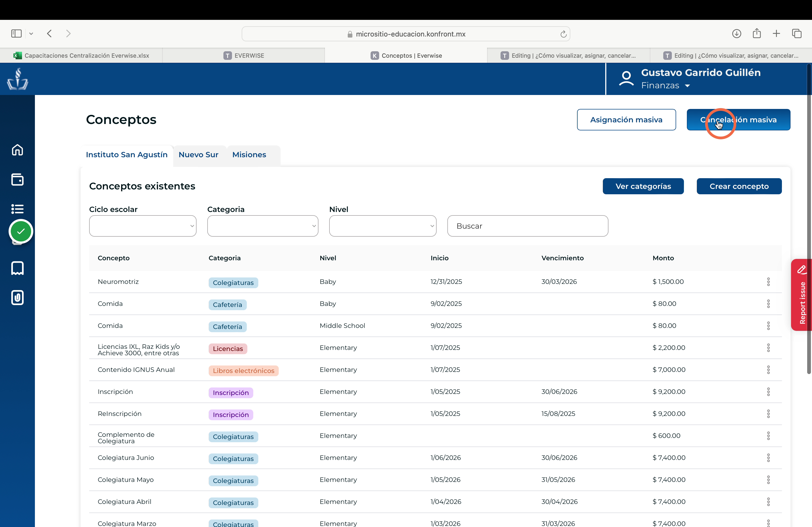Expand the Categoria filter dropdown

[263, 226]
